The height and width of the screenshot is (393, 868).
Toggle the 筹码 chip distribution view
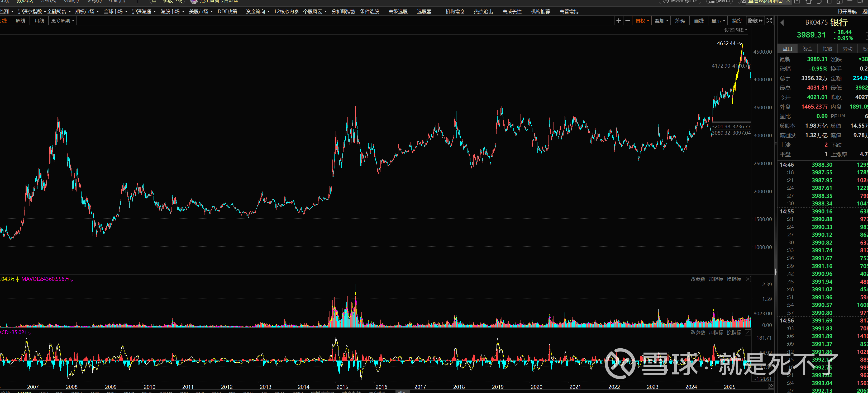tap(680, 21)
